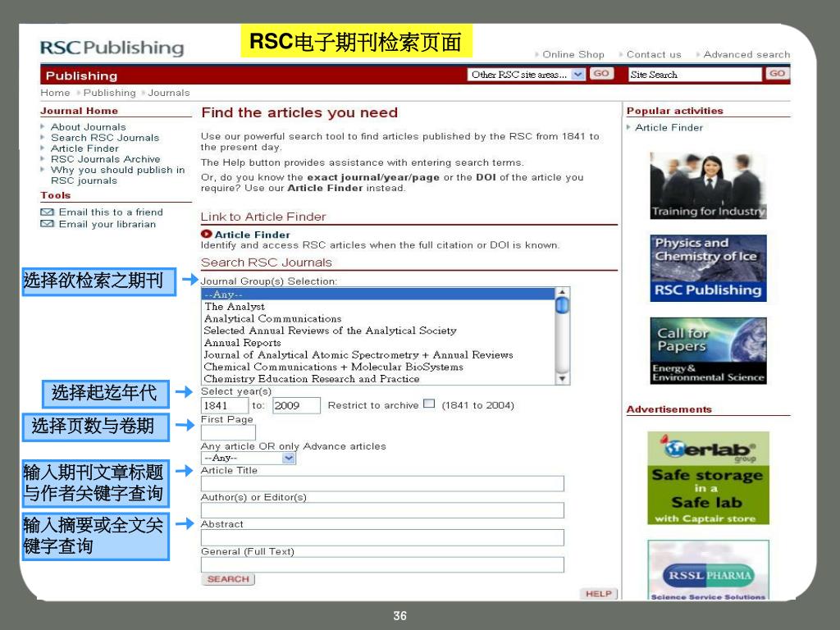Select Chemistry Education Research and Practice
The width and height of the screenshot is (840, 630).
click(x=378, y=379)
